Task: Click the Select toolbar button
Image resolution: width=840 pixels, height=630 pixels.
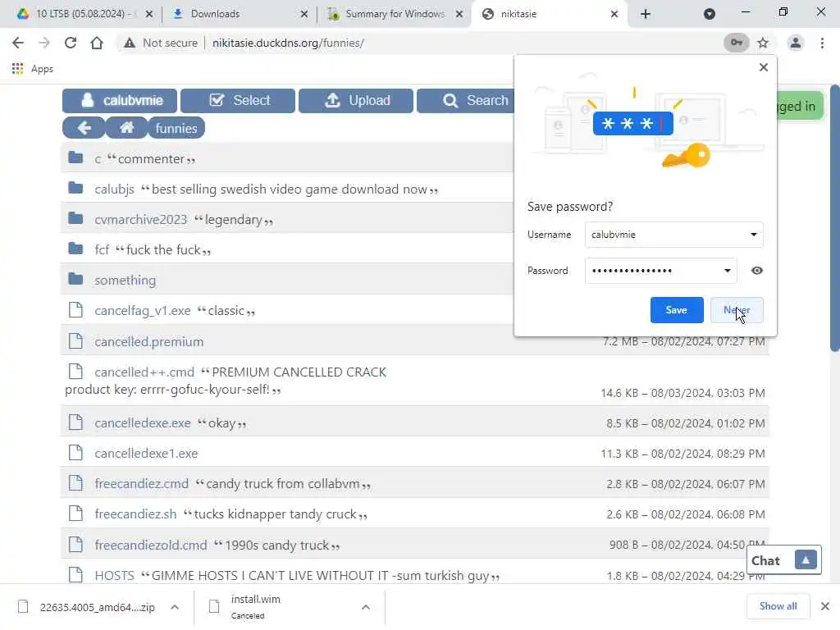Action: click(x=237, y=101)
